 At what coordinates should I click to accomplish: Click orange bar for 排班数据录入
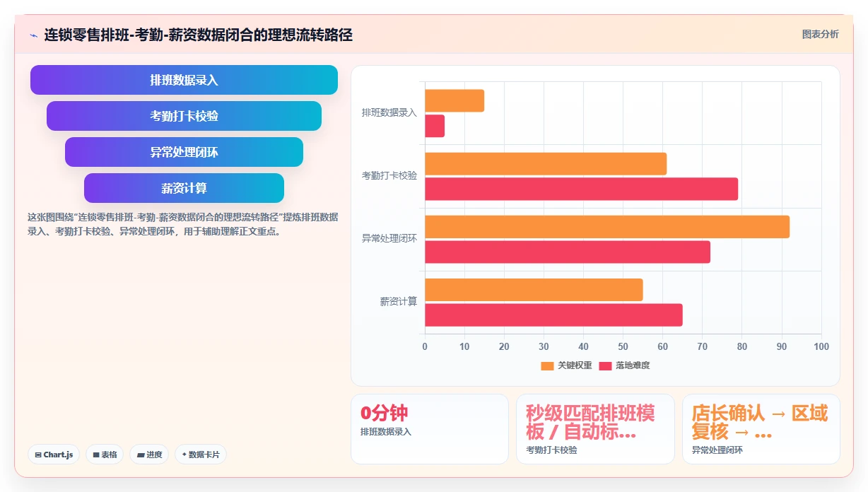tap(454, 100)
